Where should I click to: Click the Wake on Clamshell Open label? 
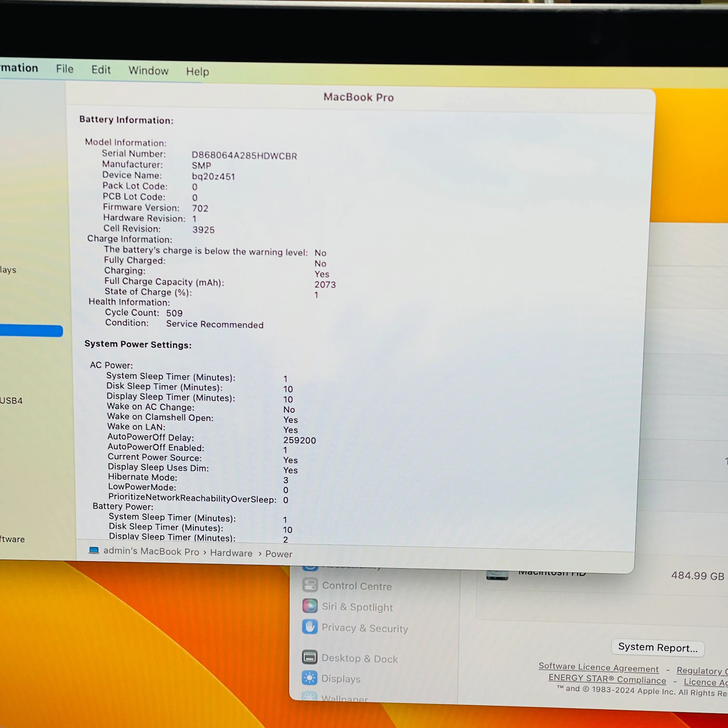click(160, 417)
